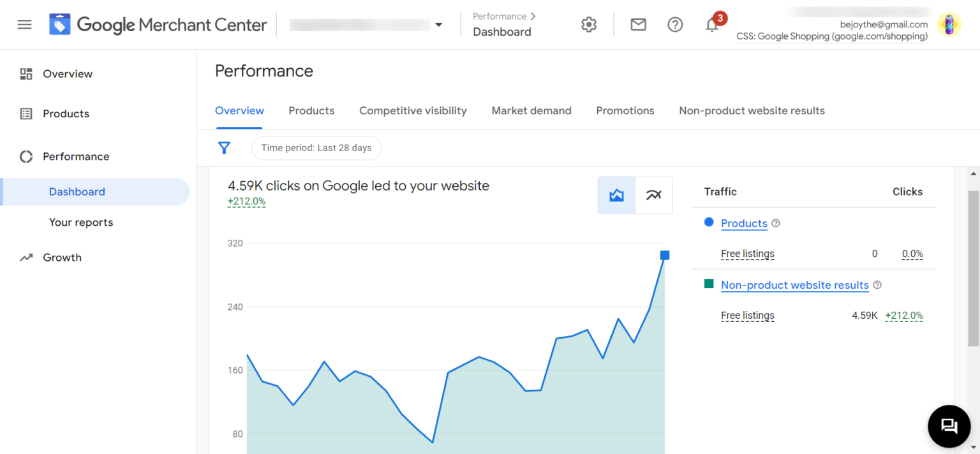980x454 pixels.
Task: Open the Non-product website results traffic link
Action: [x=795, y=285]
